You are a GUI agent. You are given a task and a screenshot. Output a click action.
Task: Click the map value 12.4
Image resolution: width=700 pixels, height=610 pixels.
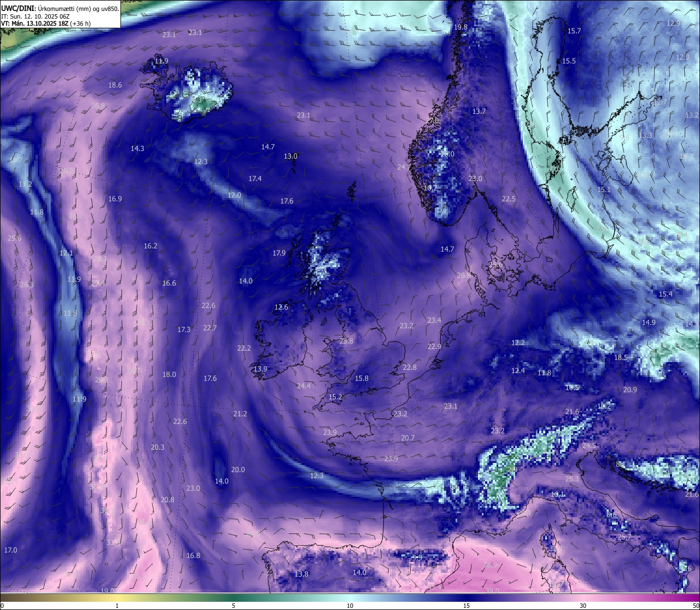pyautogui.click(x=518, y=371)
